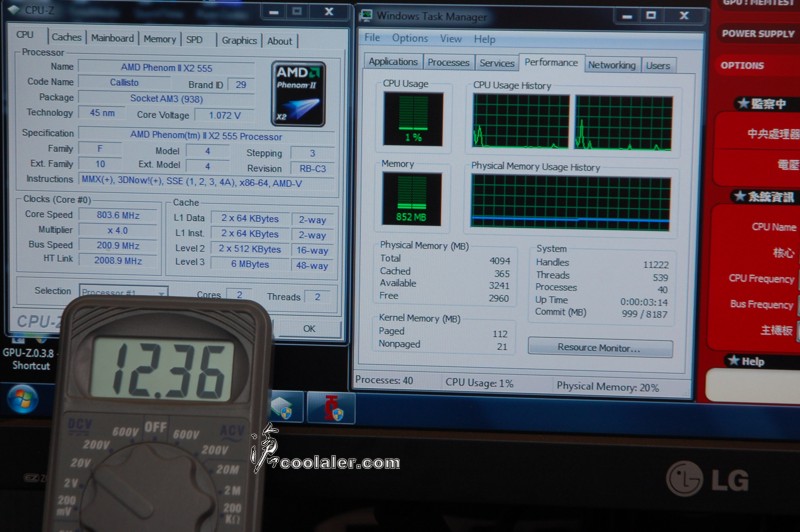Open the View menu in Task Manager
The width and height of the screenshot is (800, 532).
pyautogui.click(x=451, y=39)
